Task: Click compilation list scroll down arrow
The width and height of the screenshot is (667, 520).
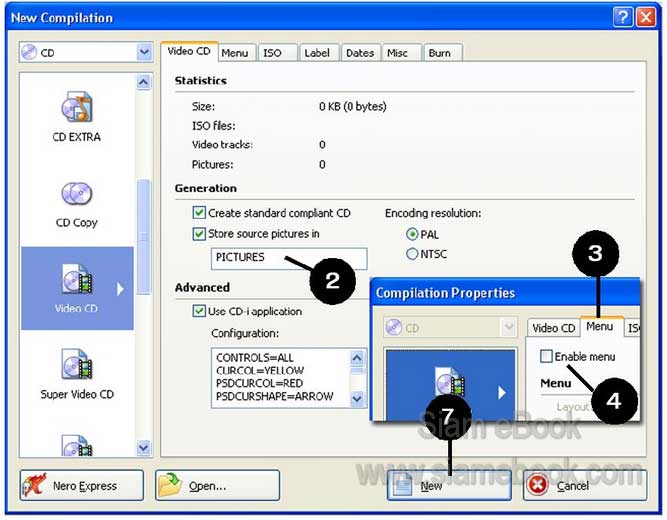Action: (144, 448)
